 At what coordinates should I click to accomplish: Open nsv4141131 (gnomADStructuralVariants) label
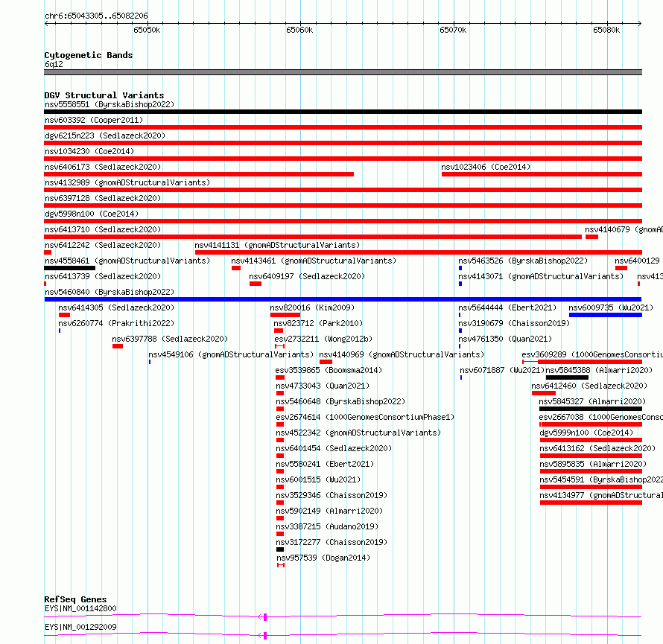pos(277,245)
